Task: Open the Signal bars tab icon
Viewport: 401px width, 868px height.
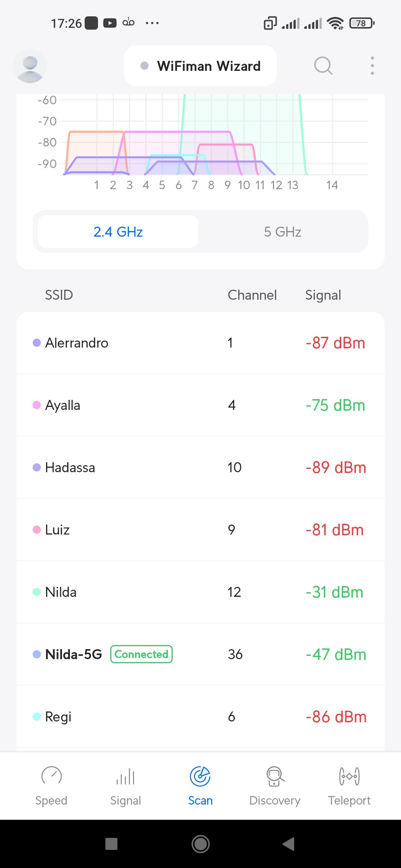Action: tap(125, 776)
